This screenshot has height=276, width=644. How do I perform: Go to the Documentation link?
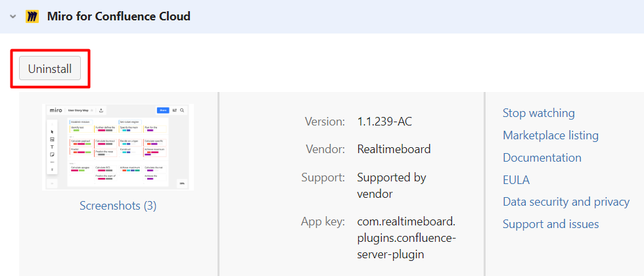coord(541,158)
